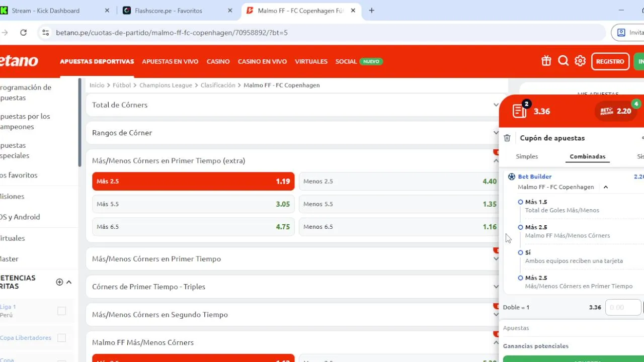Select Más 2.5 first-half corners odds 1.19
The image size is (644, 362).
tap(193, 182)
